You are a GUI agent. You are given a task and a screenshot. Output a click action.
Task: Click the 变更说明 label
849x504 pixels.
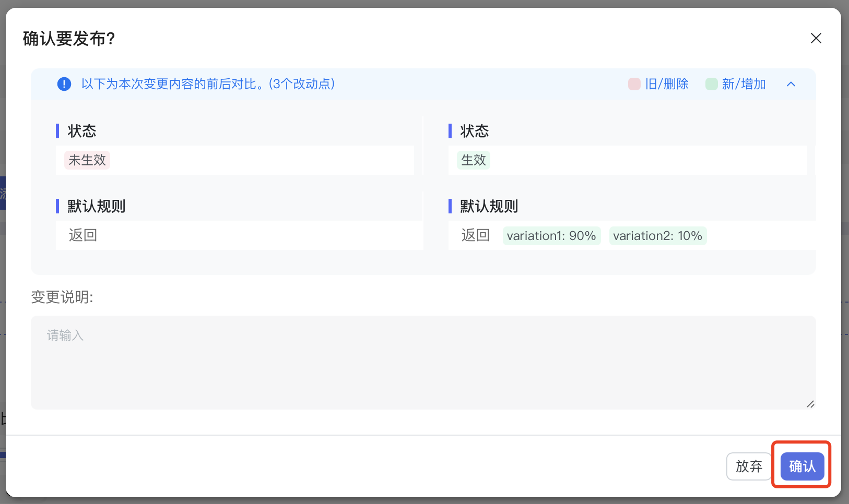click(62, 297)
